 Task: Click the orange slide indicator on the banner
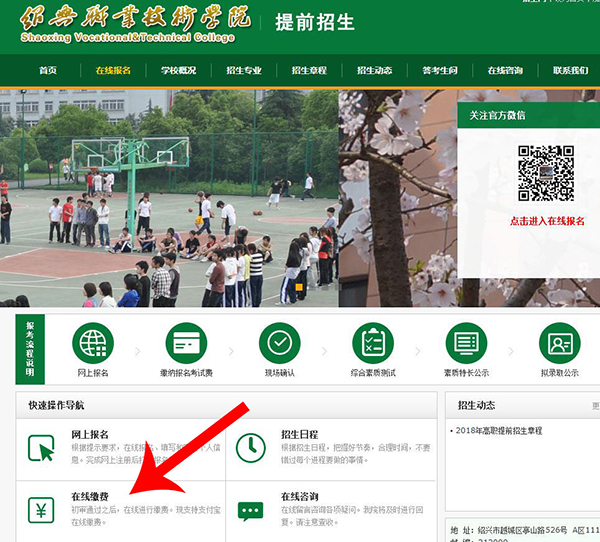click(x=299, y=287)
